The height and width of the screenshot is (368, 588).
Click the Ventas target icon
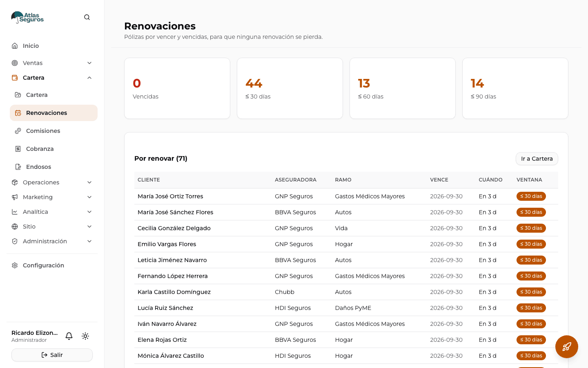pos(15,63)
